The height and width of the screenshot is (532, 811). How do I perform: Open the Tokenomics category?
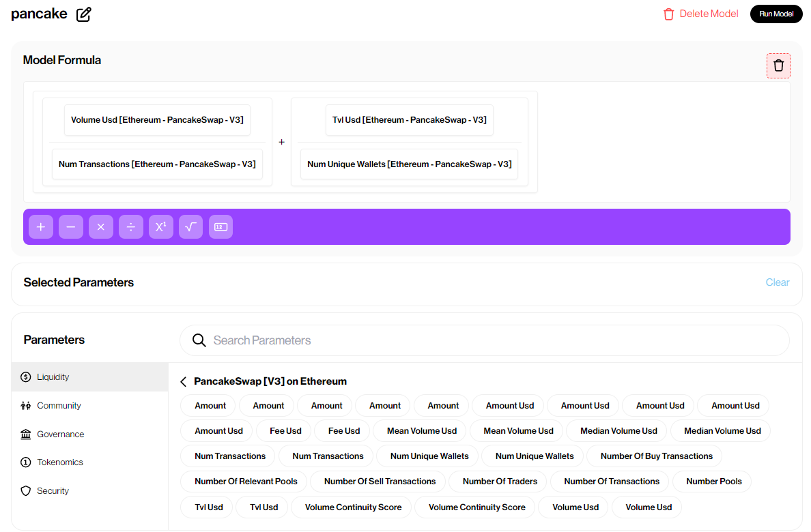[x=90, y=462]
